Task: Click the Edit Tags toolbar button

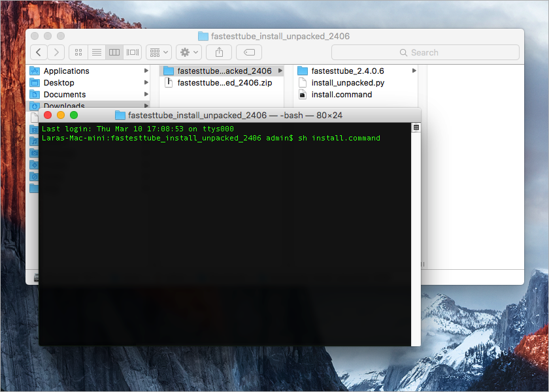Action: tap(249, 52)
